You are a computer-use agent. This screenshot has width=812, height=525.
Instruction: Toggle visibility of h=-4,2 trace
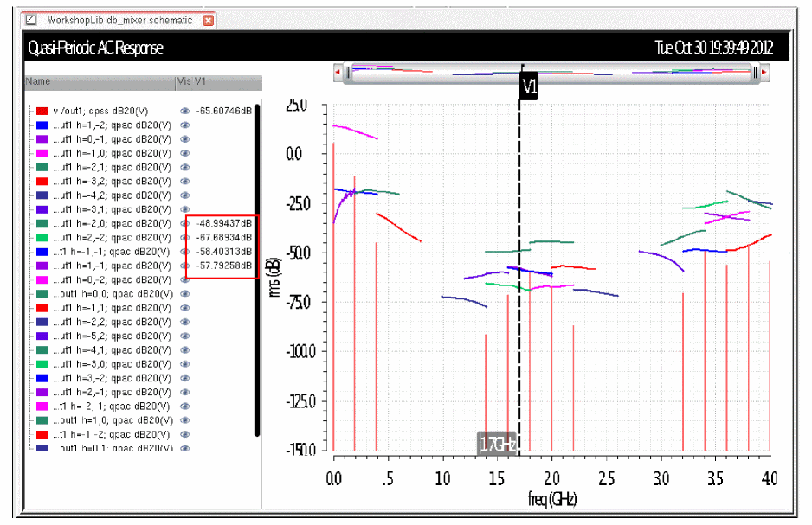185,195
